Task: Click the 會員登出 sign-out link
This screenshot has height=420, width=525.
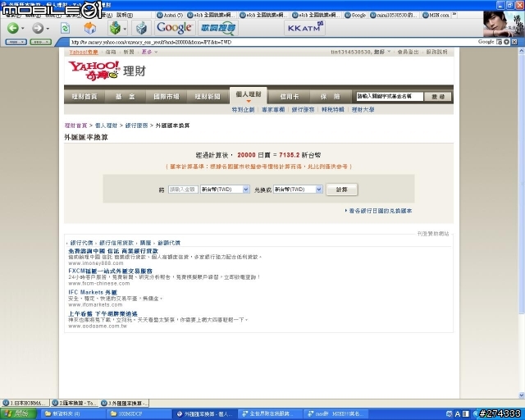Action: tap(409, 52)
